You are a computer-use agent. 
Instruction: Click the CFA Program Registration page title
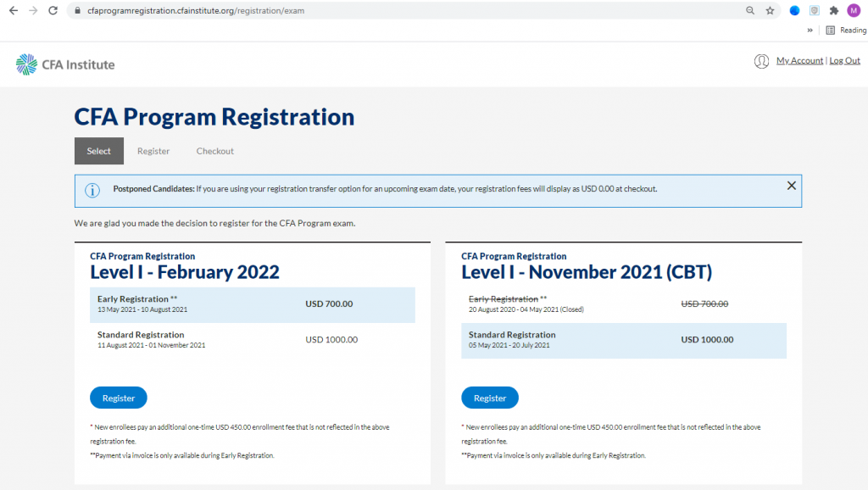click(x=214, y=117)
